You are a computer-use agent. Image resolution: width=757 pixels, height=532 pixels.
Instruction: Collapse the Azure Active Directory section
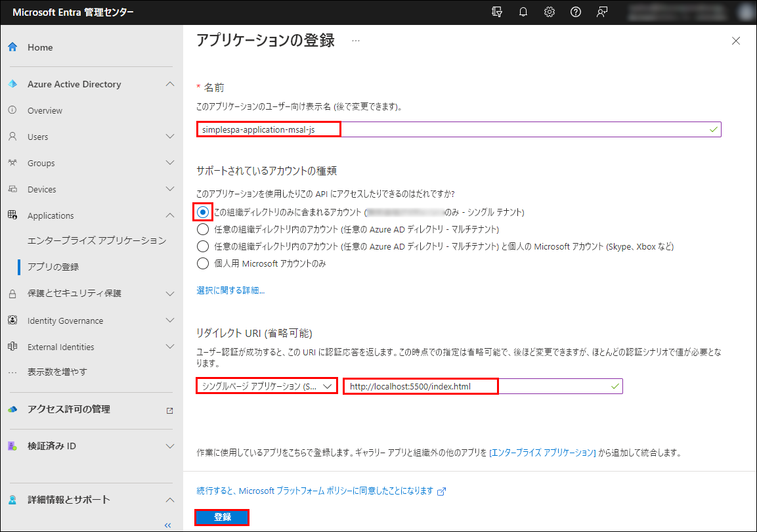coord(170,84)
